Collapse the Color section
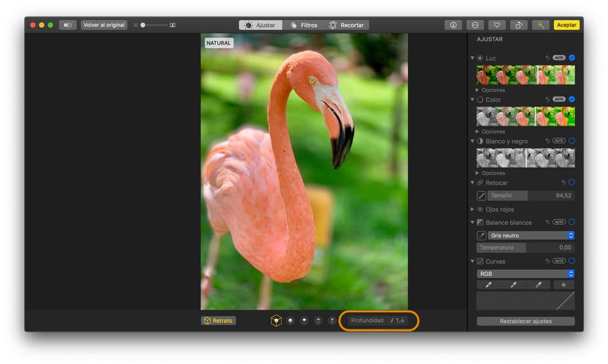Viewport: 608px width, 364px height. click(x=472, y=100)
